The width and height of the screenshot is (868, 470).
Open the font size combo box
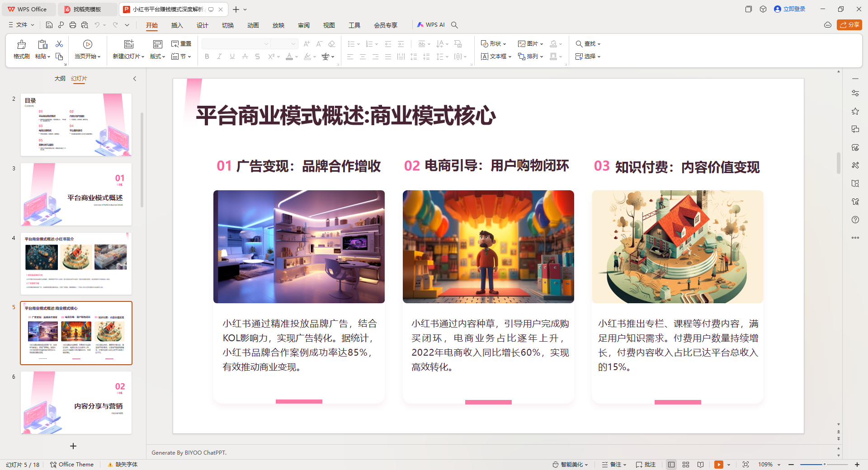(x=284, y=44)
